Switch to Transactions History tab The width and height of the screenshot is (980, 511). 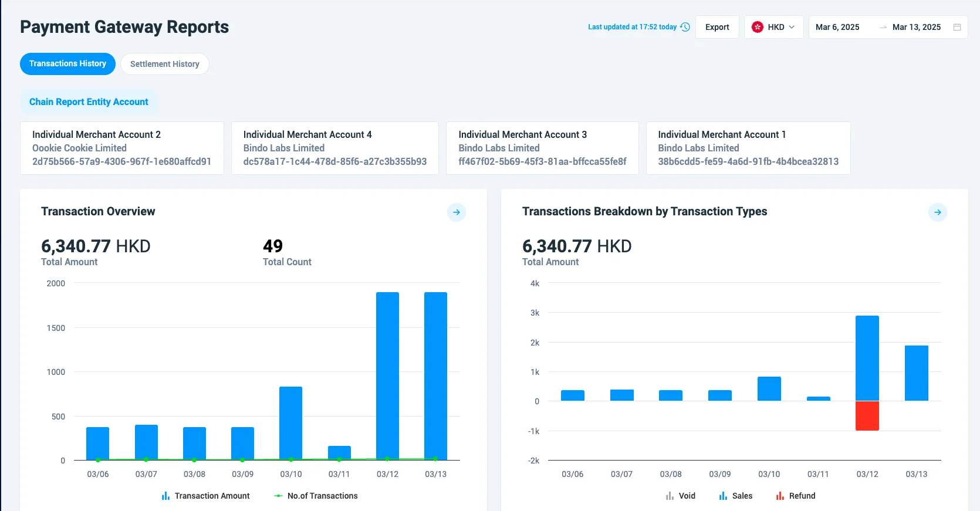[67, 64]
